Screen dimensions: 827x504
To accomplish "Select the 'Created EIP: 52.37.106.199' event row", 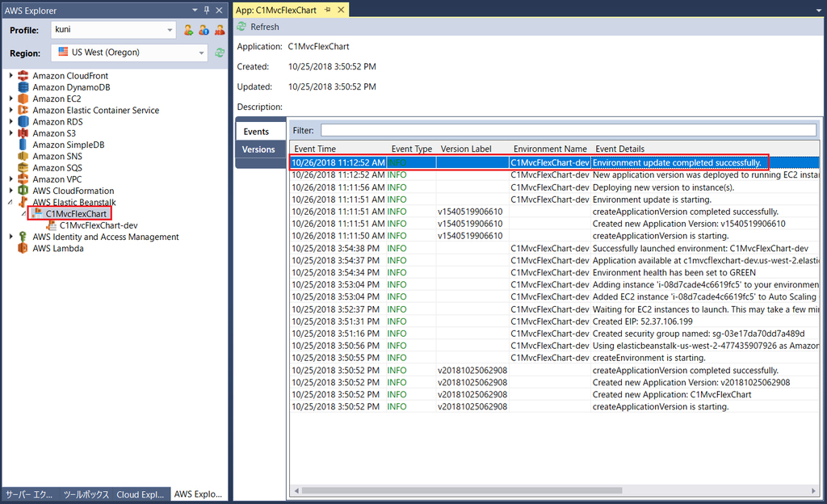I will pos(555,321).
